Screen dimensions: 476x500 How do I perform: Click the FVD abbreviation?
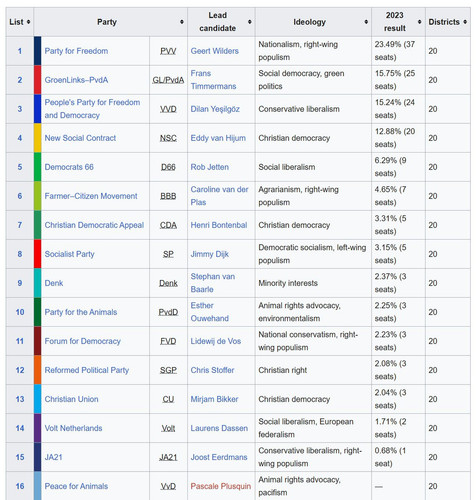point(168,341)
